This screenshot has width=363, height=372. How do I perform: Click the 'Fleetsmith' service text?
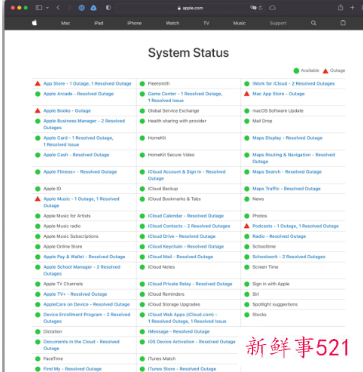159,84
